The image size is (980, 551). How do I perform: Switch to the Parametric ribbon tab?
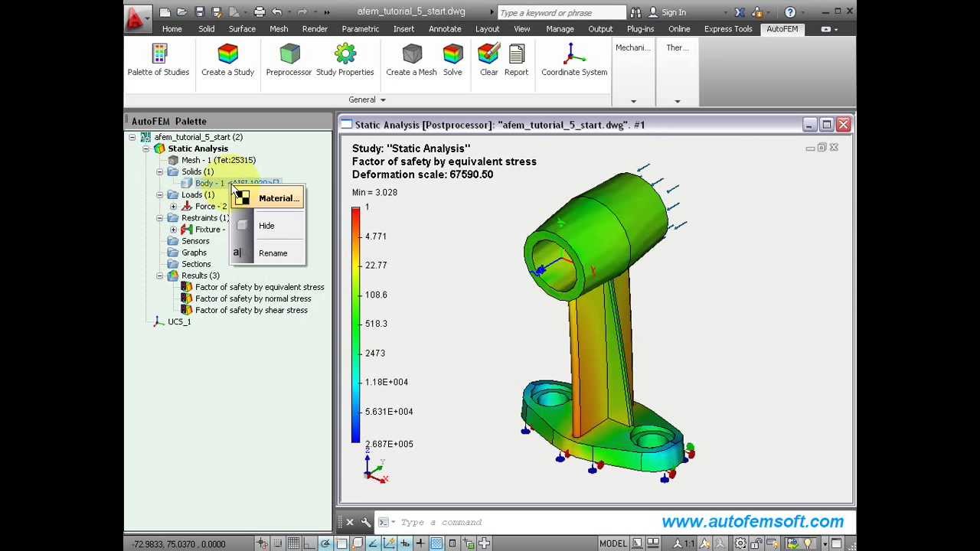pos(360,29)
